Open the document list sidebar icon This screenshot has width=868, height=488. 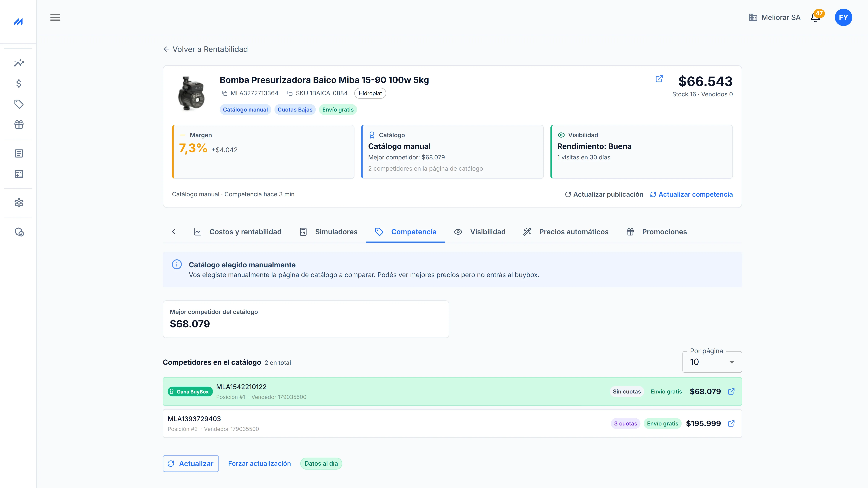click(x=19, y=154)
